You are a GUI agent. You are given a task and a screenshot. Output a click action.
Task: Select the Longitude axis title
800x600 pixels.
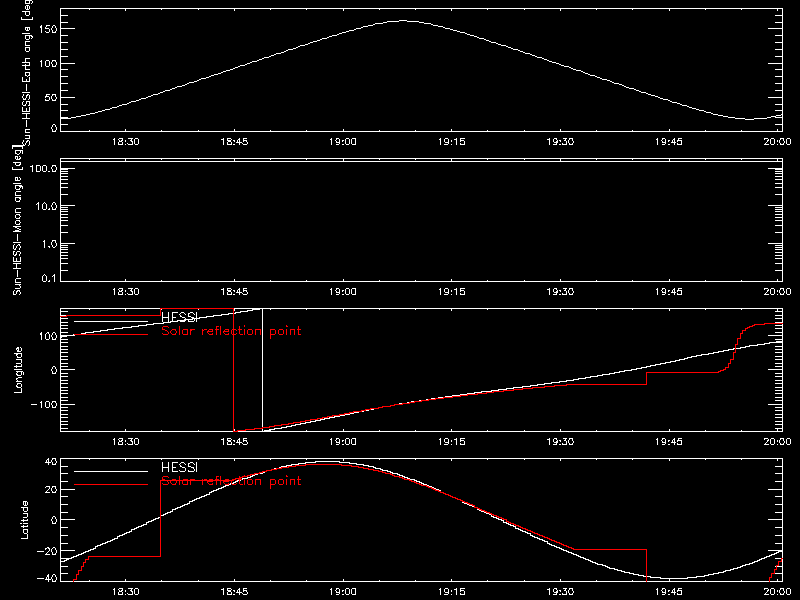coord(18,370)
